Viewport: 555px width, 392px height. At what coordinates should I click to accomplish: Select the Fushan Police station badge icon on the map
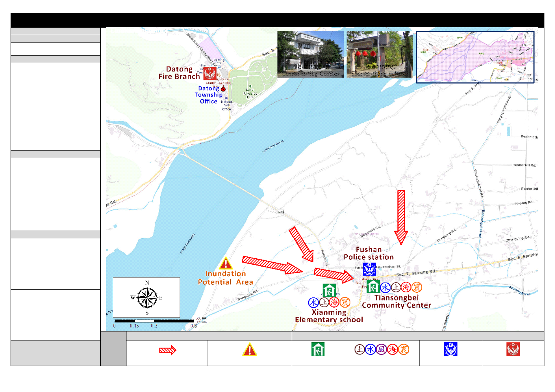tap(369, 269)
